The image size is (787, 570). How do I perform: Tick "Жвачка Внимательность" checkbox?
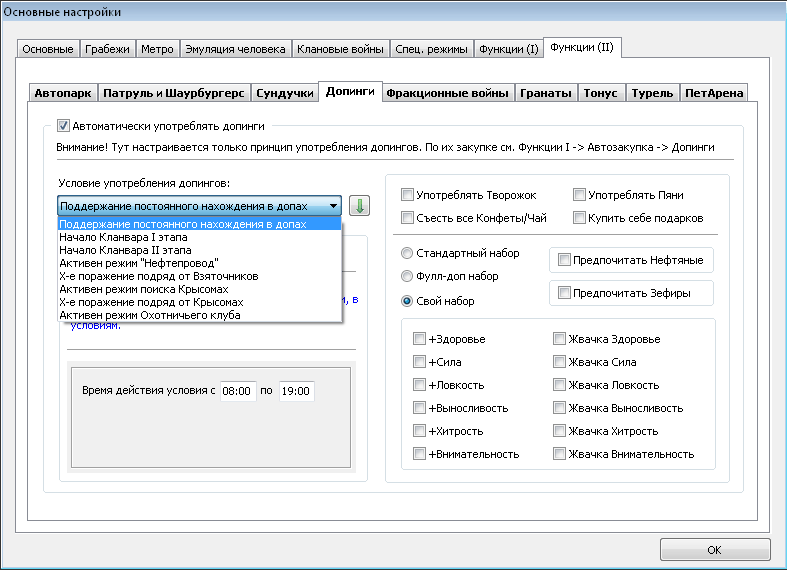point(559,454)
